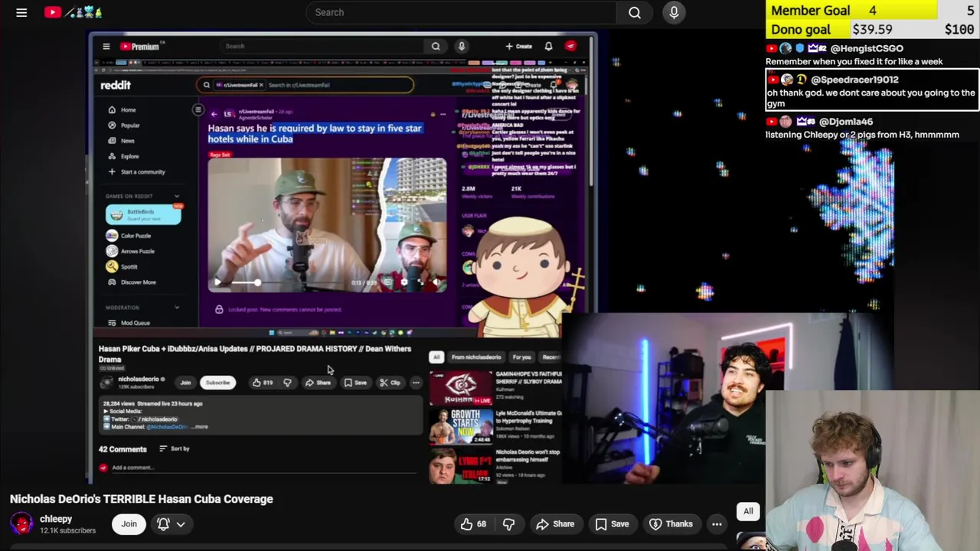Select the From nicholasdeorio chip
This screenshot has width=980, height=551.
point(475,357)
